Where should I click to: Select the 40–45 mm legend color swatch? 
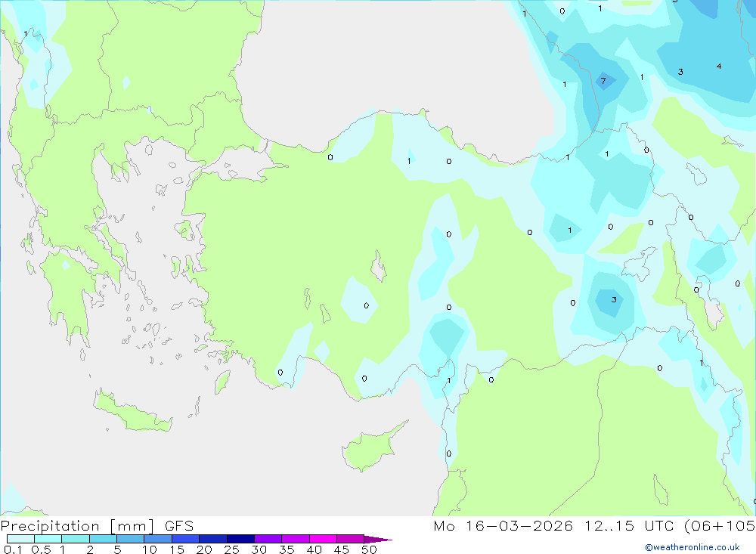pyautogui.click(x=323, y=539)
